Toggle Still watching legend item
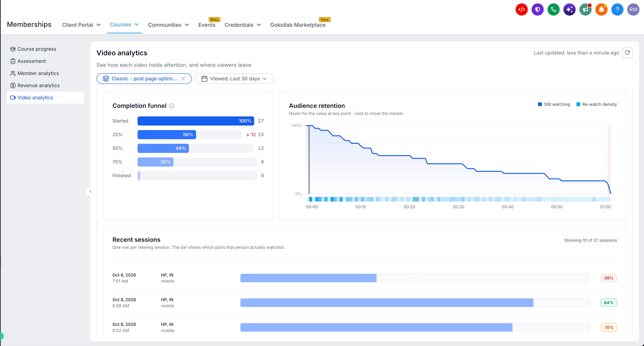 point(554,104)
